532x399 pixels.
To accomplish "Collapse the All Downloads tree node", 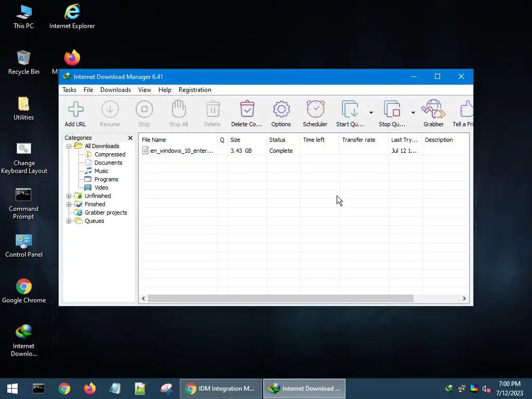I will 69,146.
